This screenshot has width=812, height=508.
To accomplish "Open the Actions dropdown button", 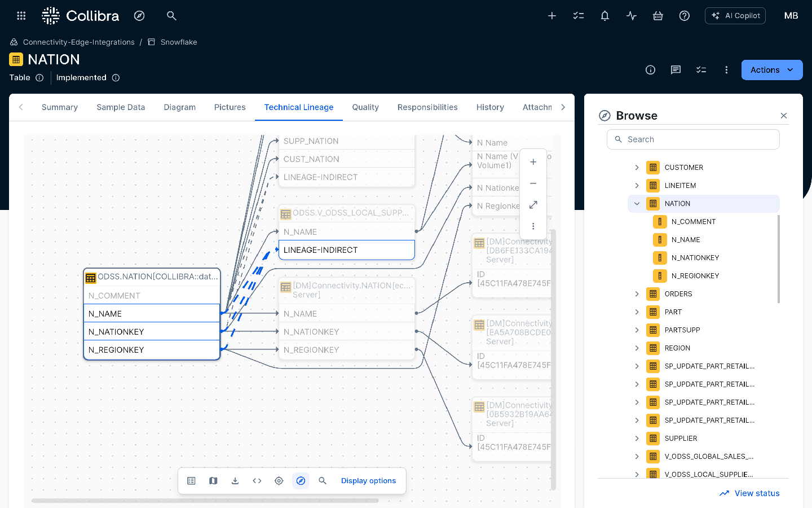I will click(771, 70).
